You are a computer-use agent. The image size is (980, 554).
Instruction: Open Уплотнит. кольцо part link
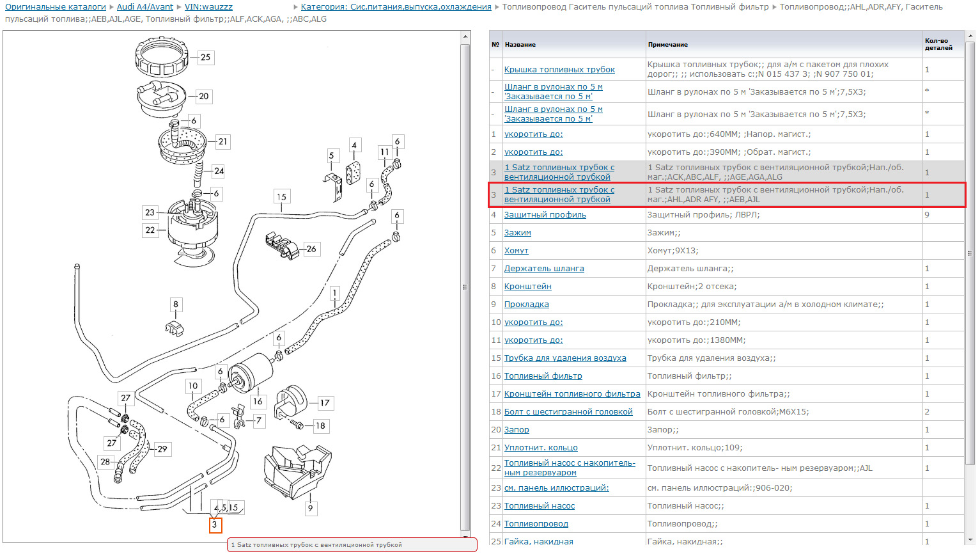pos(541,448)
